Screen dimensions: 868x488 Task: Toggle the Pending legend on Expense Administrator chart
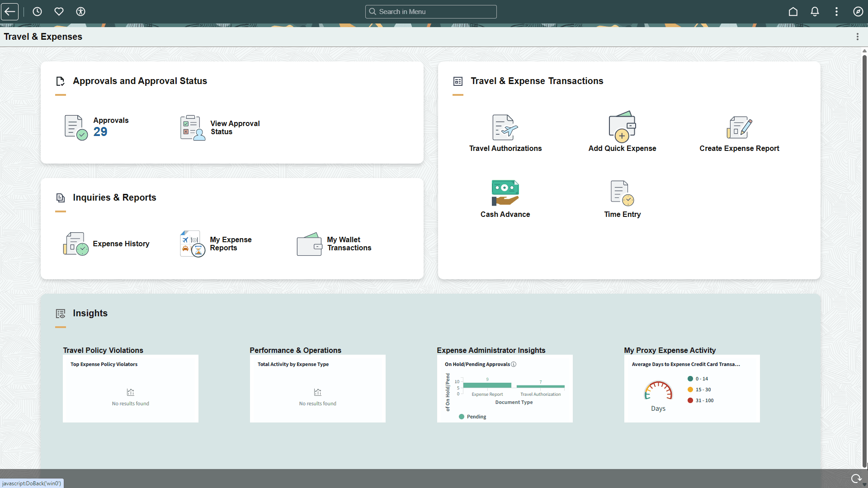tap(473, 416)
